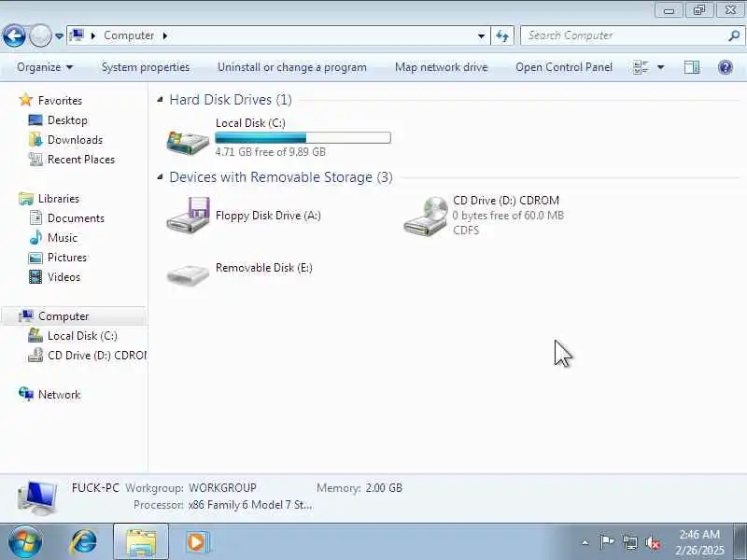Click the Change your view icon
Viewport: 747px width, 560px height.
coord(641,67)
